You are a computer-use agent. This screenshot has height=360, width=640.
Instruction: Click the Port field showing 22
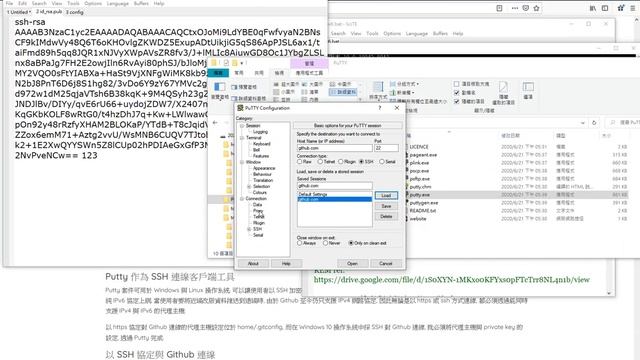tap(386, 148)
